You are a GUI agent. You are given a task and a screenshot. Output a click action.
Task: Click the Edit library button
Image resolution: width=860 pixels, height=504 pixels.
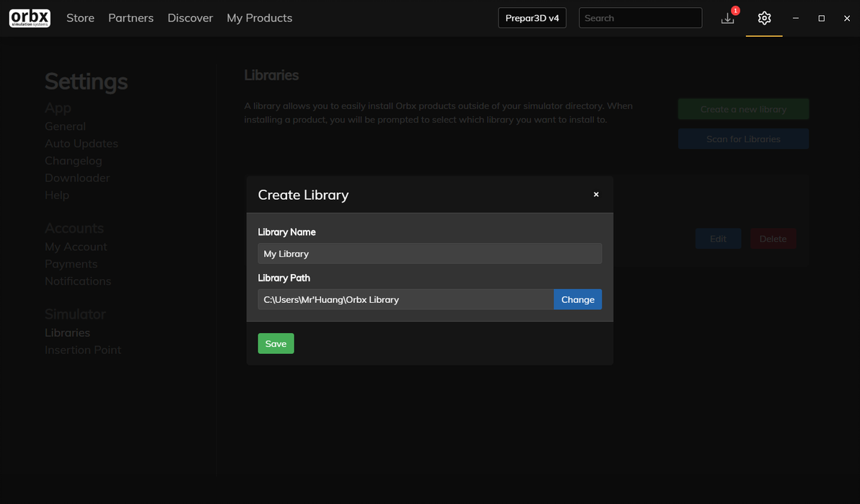pos(718,239)
